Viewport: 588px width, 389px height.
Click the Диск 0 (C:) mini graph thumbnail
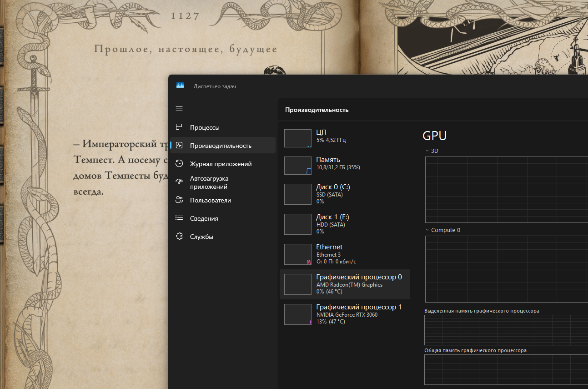298,194
